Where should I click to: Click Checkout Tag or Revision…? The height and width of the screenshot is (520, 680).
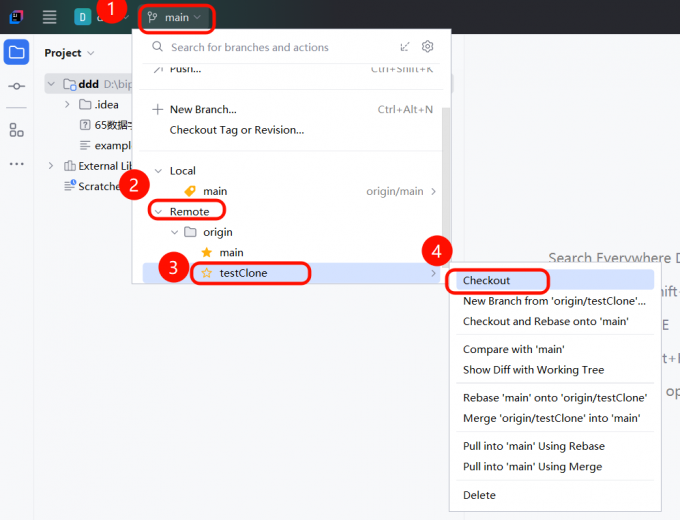pyautogui.click(x=237, y=130)
